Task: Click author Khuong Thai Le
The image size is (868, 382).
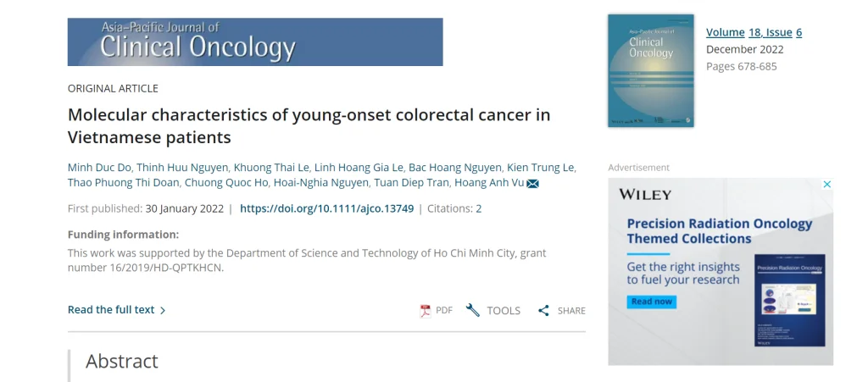Action: pos(271,168)
